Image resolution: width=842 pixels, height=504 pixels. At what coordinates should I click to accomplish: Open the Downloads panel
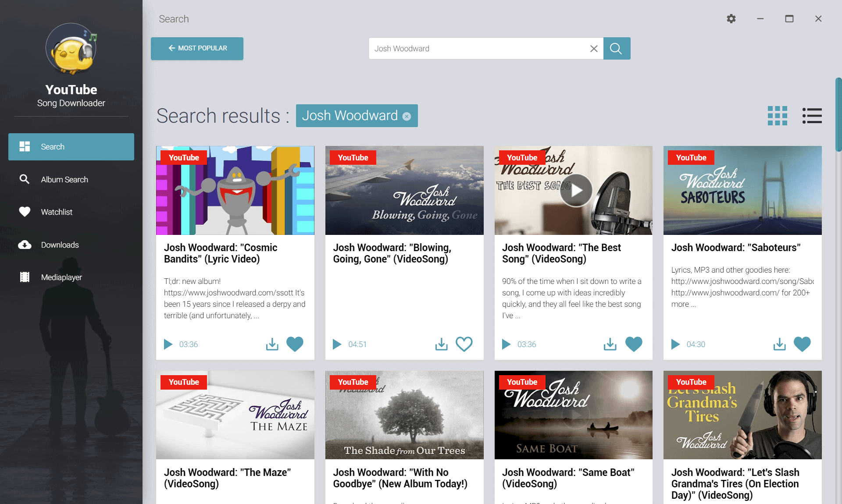(x=59, y=244)
